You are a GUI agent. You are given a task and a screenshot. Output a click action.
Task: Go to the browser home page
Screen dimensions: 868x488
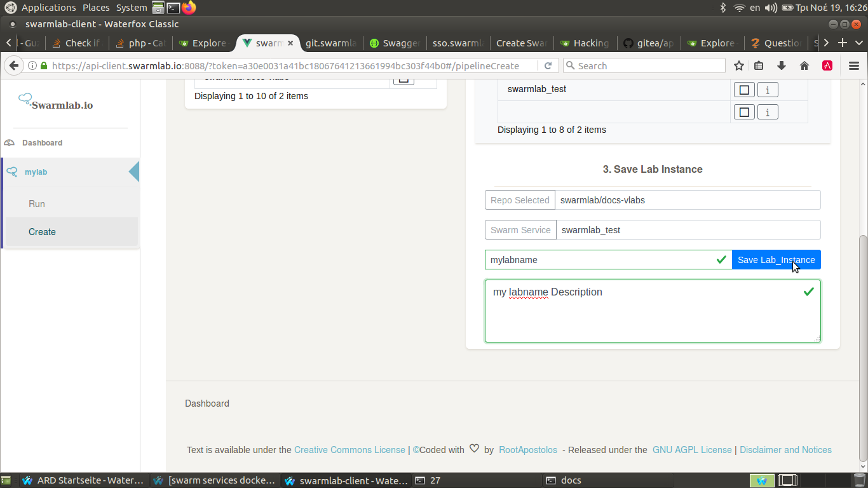804,65
